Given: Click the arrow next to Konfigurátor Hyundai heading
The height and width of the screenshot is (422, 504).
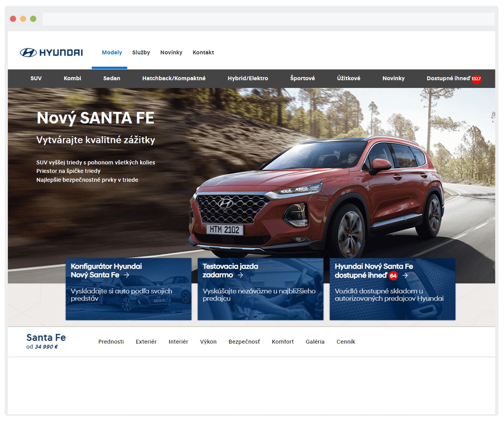Looking at the screenshot, I should pos(127,275).
